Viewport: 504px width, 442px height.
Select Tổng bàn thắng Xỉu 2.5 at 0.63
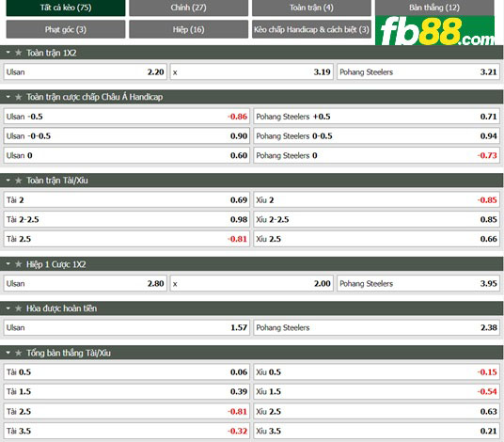(376, 412)
